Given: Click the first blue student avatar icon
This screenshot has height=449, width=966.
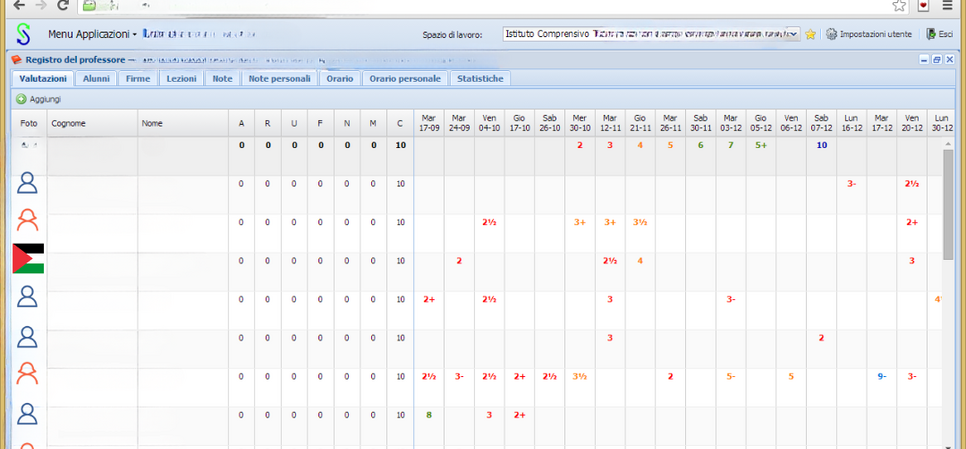Looking at the screenshot, I should 28,183.
